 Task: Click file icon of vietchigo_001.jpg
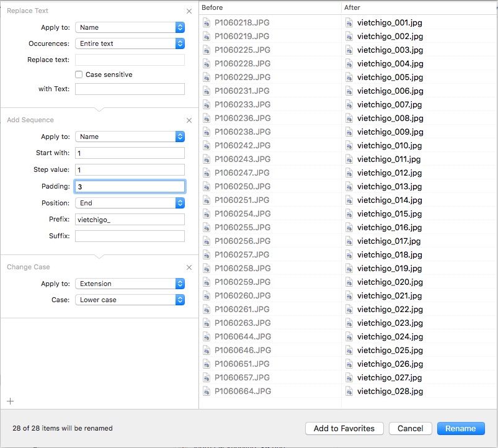pos(349,22)
